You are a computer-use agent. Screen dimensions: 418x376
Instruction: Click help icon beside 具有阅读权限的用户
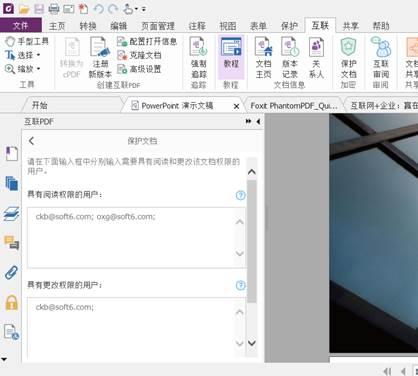240,195
